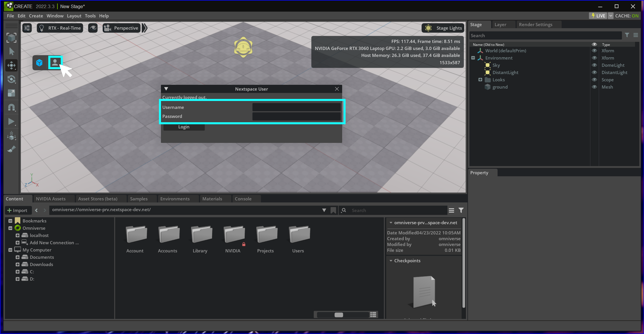Toggle the snap magnet tool

point(11,107)
